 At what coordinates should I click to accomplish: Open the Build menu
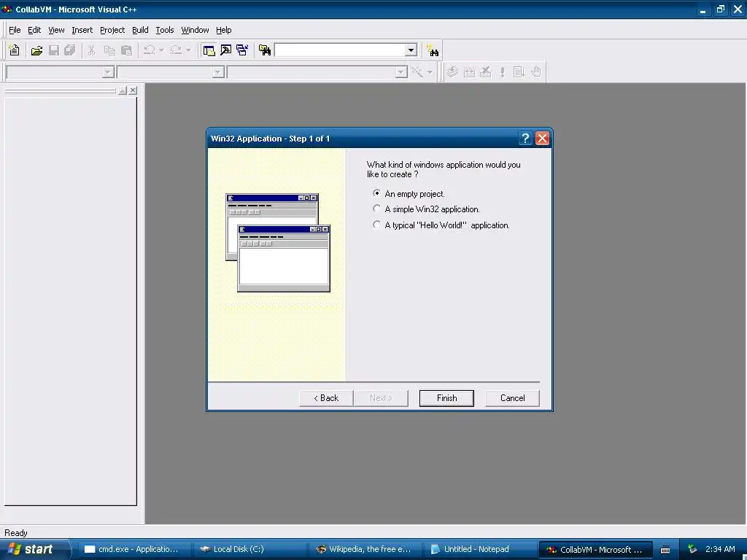[140, 30]
